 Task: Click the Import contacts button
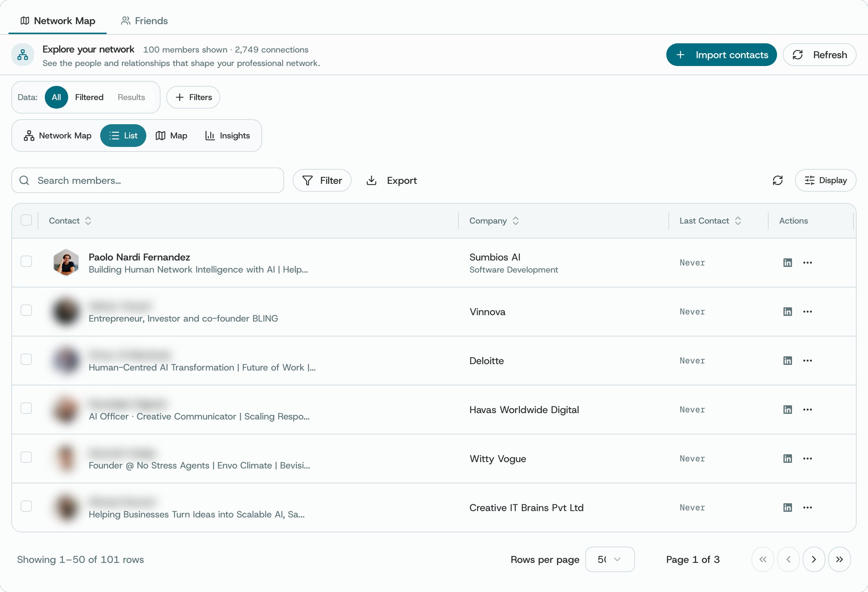pyautogui.click(x=721, y=55)
